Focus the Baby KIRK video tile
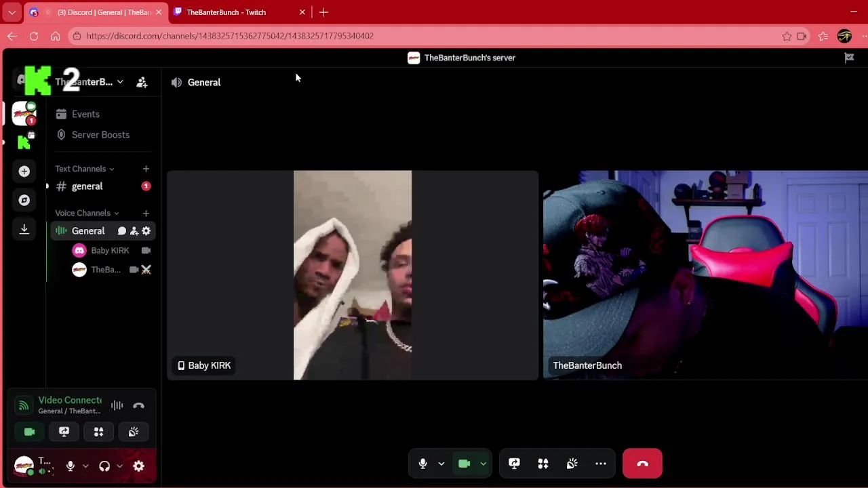The image size is (868, 488). (x=353, y=275)
